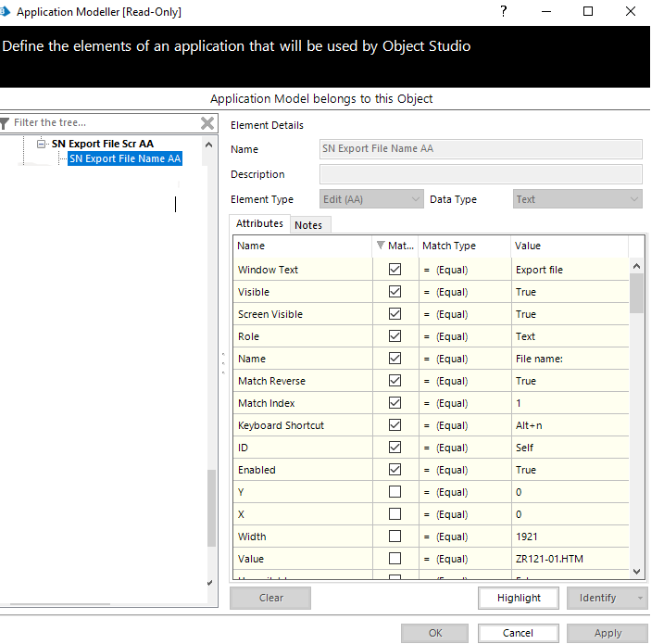
Task: Collapse the SN Export File Scr AA node
Action: coord(42,145)
